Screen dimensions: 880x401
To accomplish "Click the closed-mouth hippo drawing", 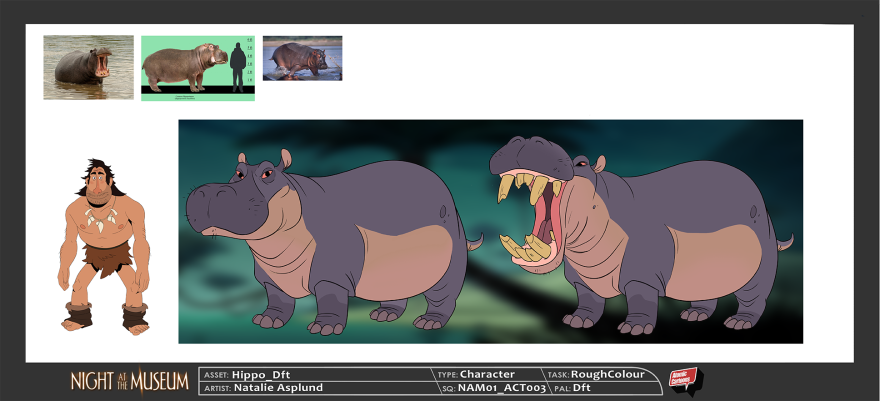I will (x=334, y=242).
